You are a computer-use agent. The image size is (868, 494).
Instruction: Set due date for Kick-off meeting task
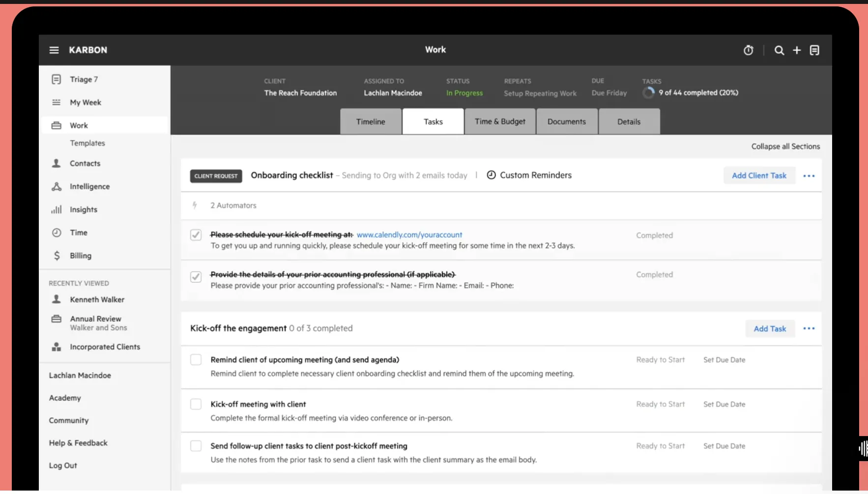[724, 404]
